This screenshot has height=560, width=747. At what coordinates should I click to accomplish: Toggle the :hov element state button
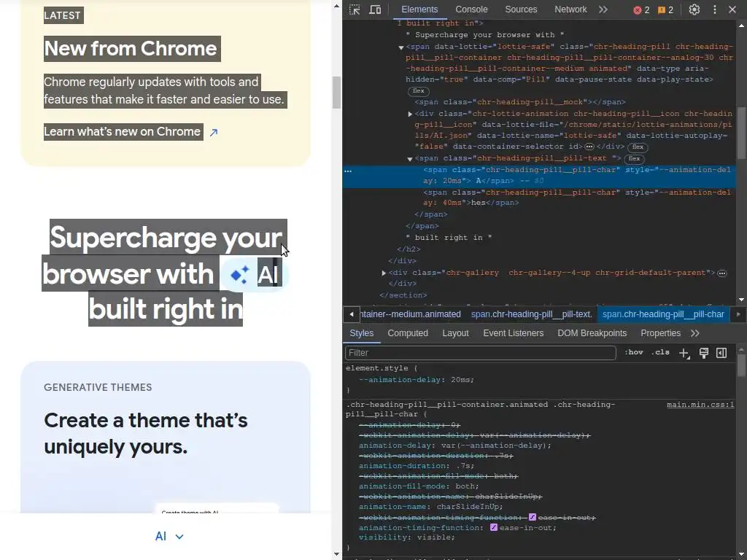point(634,352)
